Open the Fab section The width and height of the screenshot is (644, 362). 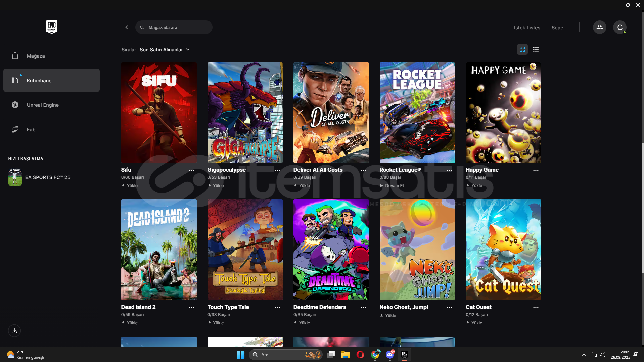(x=51, y=129)
